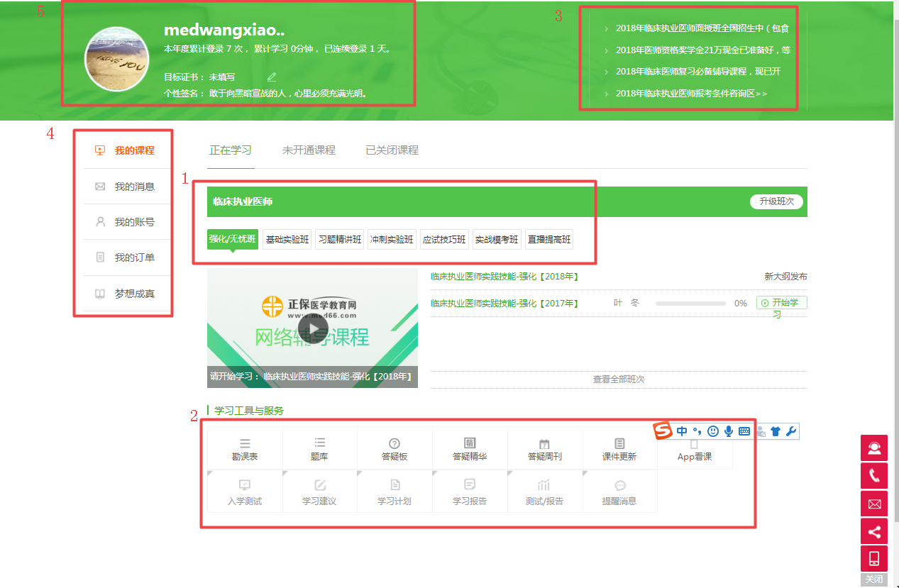Viewport: 899px width, 588px height.
Task: Toggle punctuation mode in Sogou input bar
Action: click(697, 431)
